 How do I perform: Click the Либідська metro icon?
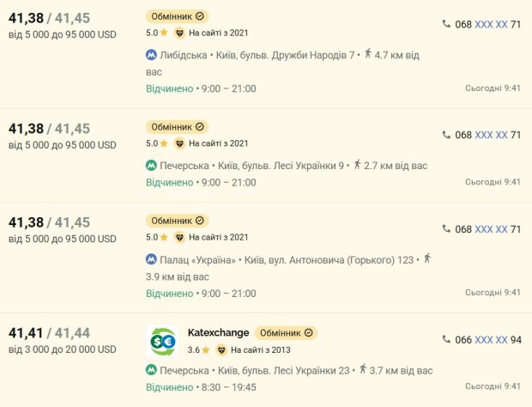coord(151,55)
